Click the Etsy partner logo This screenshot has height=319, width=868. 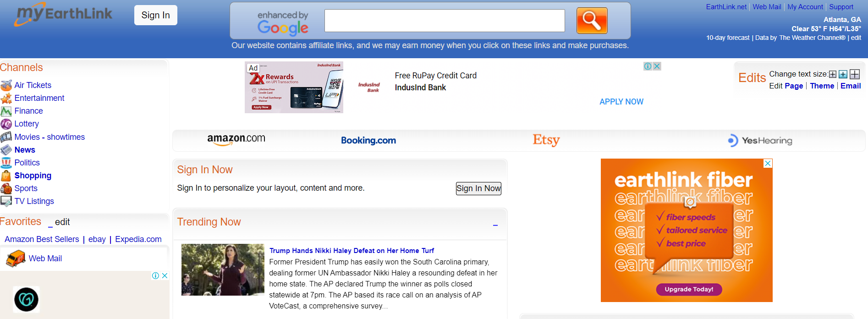(546, 140)
